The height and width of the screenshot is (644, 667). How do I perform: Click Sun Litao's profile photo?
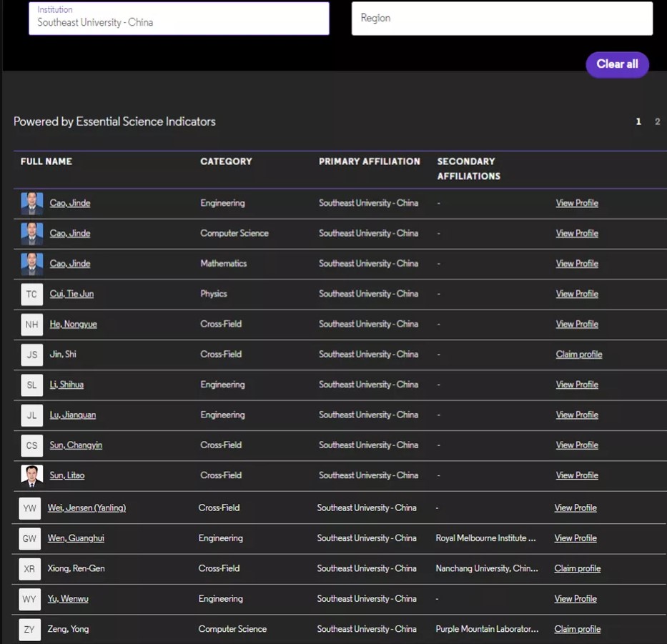click(31, 476)
